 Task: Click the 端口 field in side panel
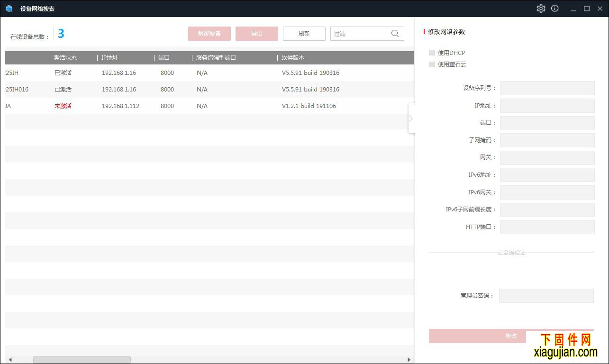pyautogui.click(x=547, y=123)
